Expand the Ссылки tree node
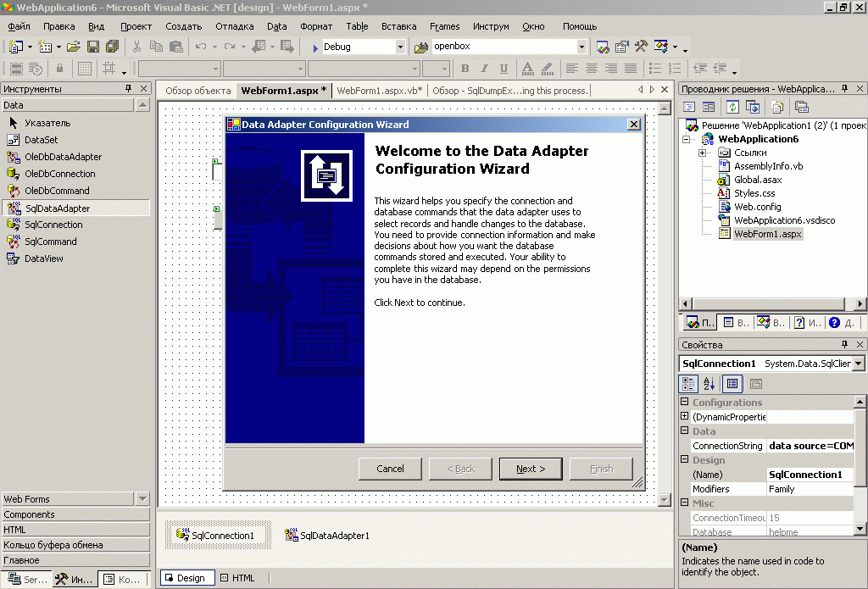The height and width of the screenshot is (589, 868). pyautogui.click(x=702, y=153)
